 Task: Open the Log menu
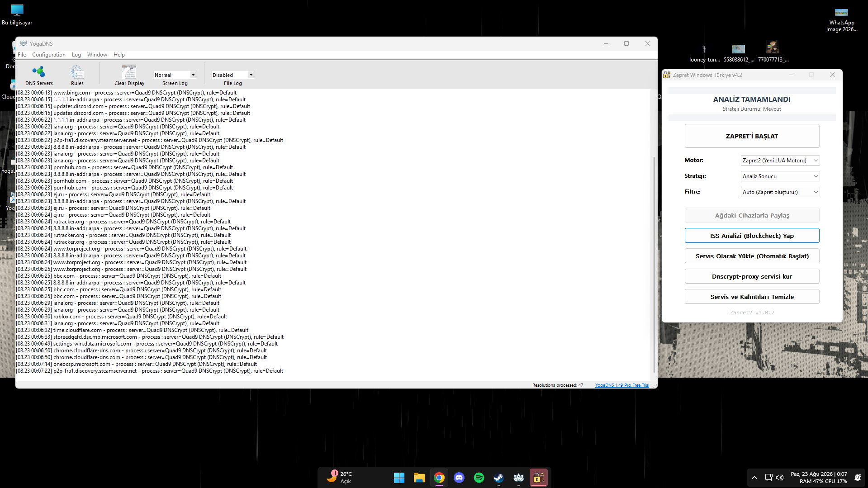tap(76, 55)
